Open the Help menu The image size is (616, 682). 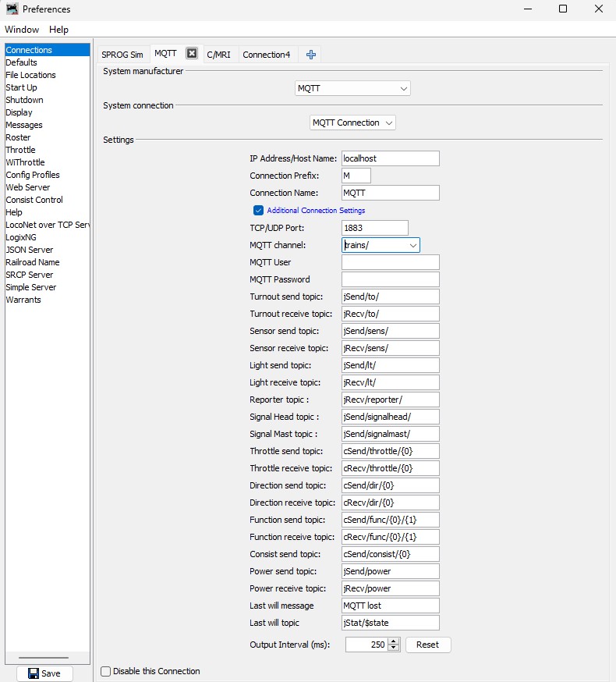(x=58, y=30)
